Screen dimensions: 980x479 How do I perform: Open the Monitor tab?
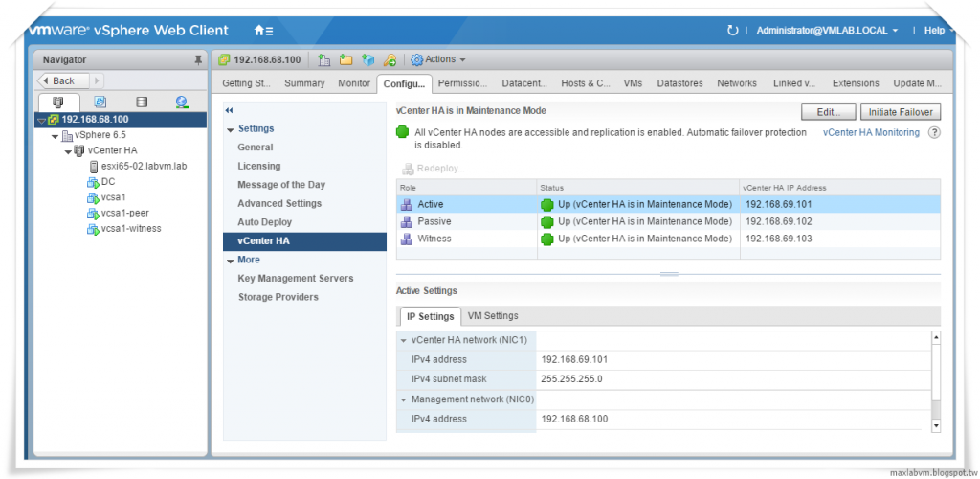354,83
